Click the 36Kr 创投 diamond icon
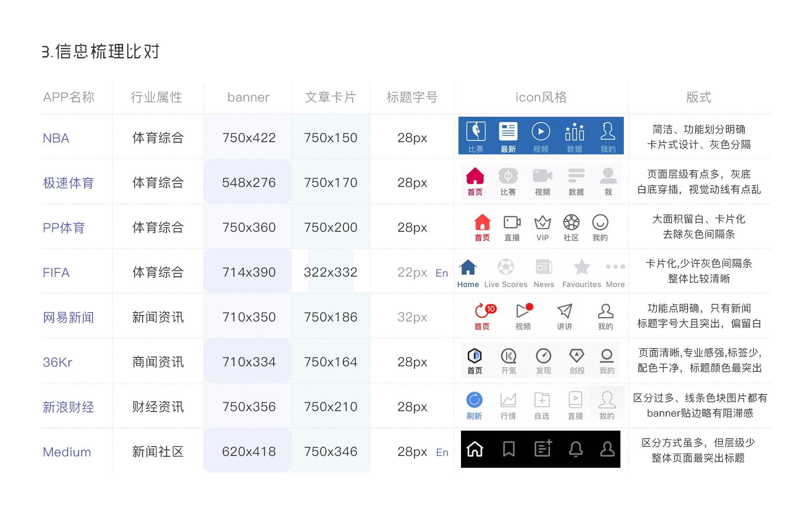The width and height of the screenshot is (812, 505). pyautogui.click(x=576, y=356)
